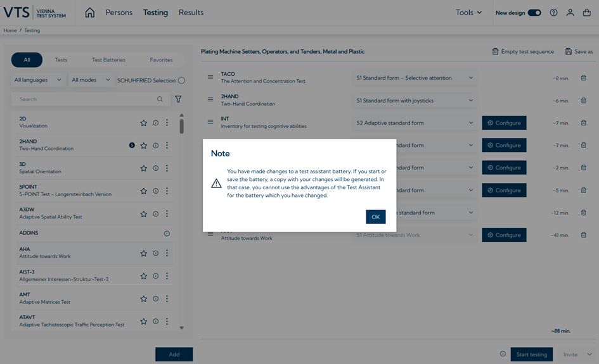This screenshot has height=364, width=599.
Task: Click the test search input field
Action: point(86,99)
